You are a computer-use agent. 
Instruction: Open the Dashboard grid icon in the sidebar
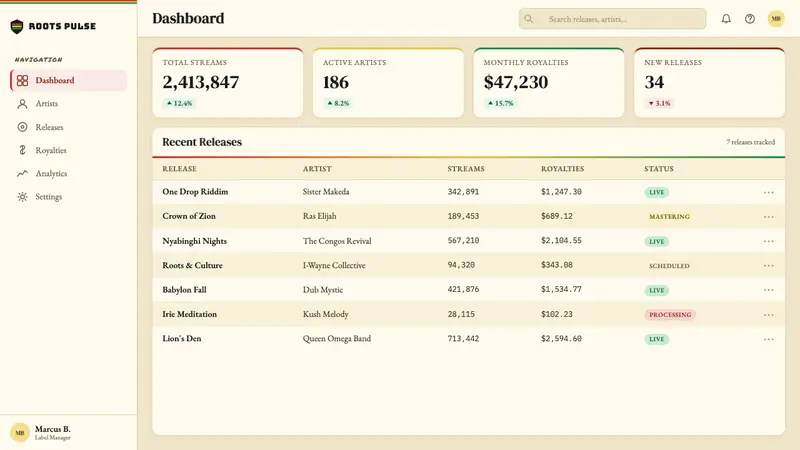coord(22,81)
